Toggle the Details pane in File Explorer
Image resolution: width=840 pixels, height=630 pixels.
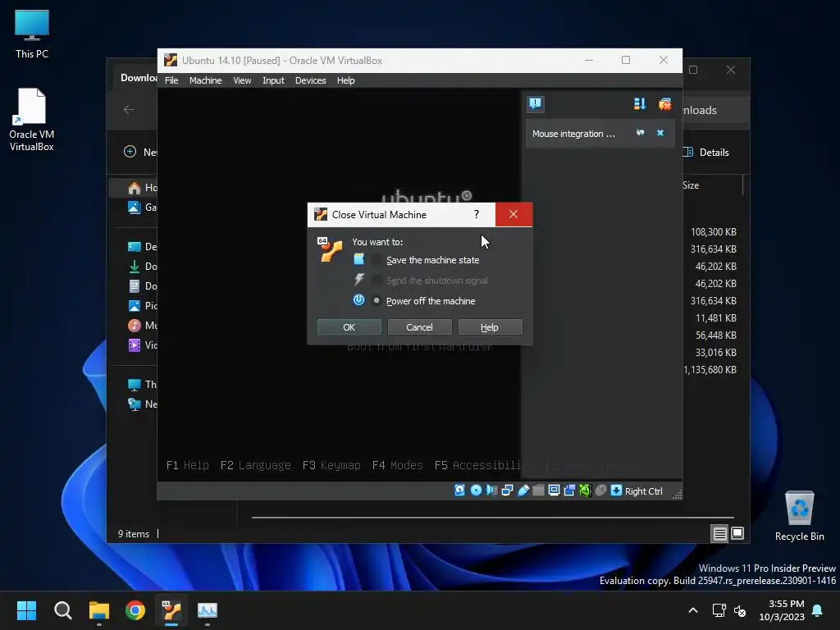click(x=706, y=152)
